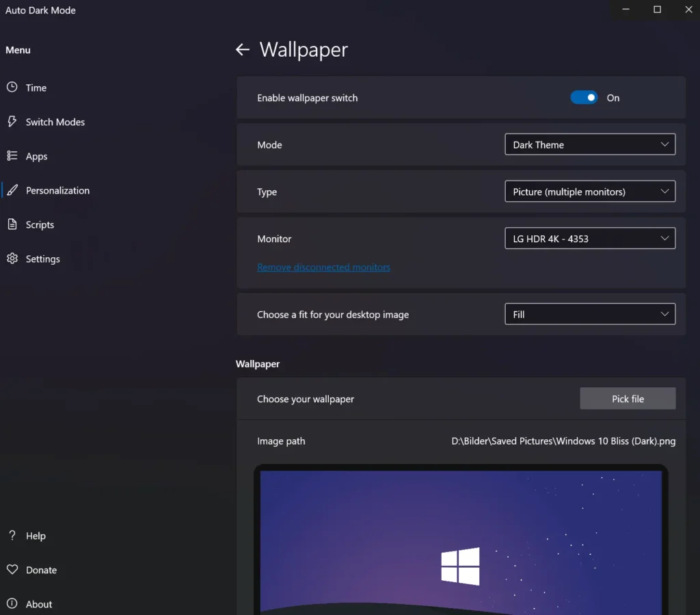Expand the Type dropdown for picture options
Screen dimensions: 700x615
[589, 192]
